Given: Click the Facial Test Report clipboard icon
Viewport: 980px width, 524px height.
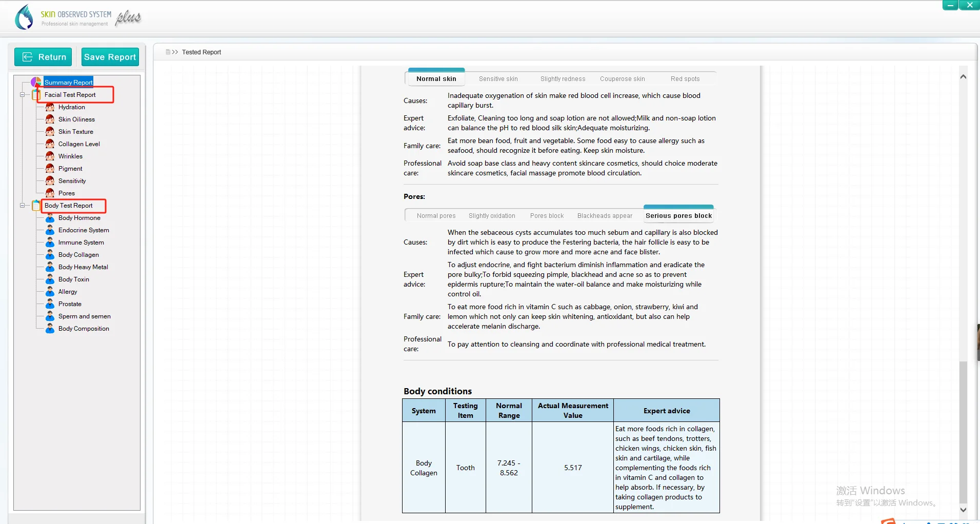Looking at the screenshot, I should 36,95.
